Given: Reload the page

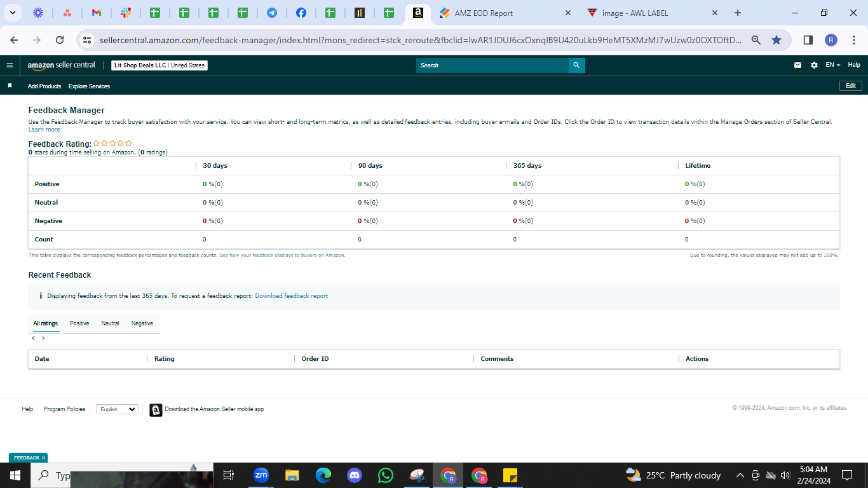Looking at the screenshot, I should [x=60, y=40].
